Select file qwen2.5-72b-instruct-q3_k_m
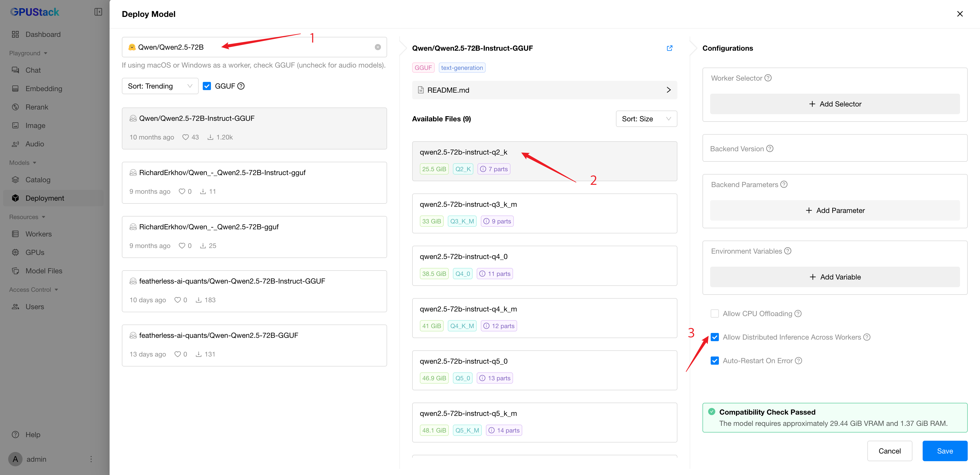The image size is (980, 475). pos(545,213)
